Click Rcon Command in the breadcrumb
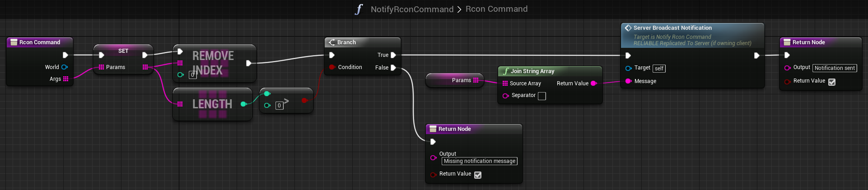868x190 pixels. 496,9
